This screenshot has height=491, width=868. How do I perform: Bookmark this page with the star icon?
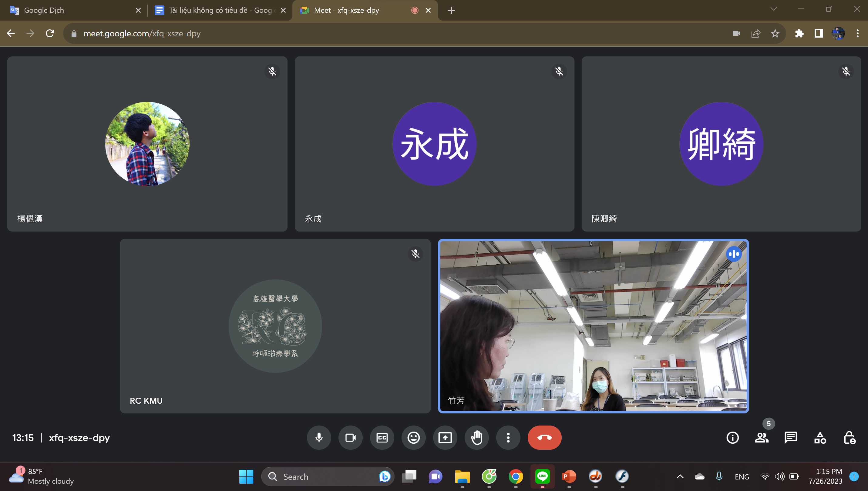pos(775,33)
